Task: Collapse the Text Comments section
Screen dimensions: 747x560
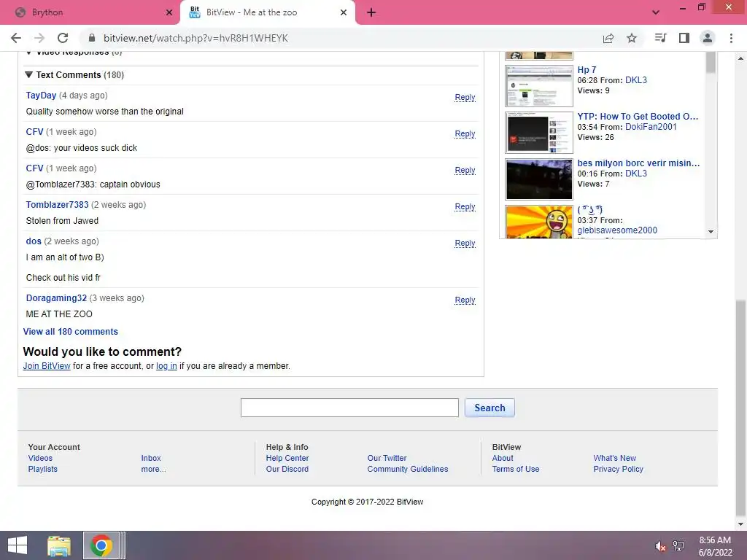Action: 28,75
